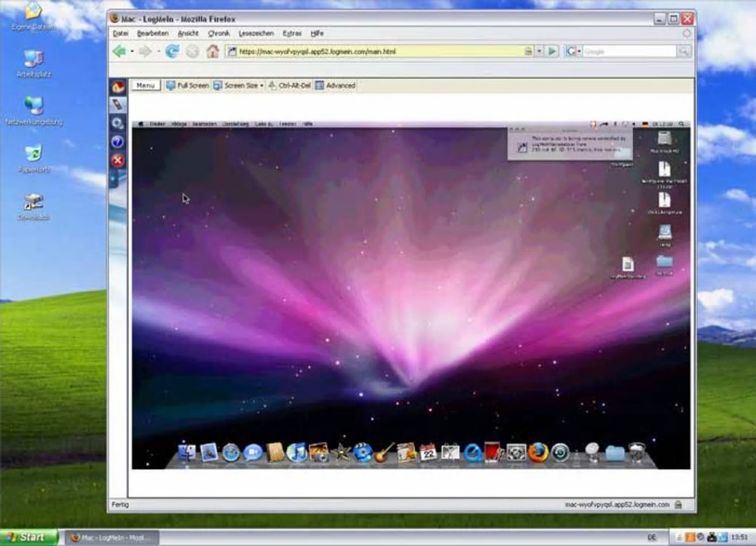
Task: Open the Screen Size dropdown
Action: click(238, 85)
